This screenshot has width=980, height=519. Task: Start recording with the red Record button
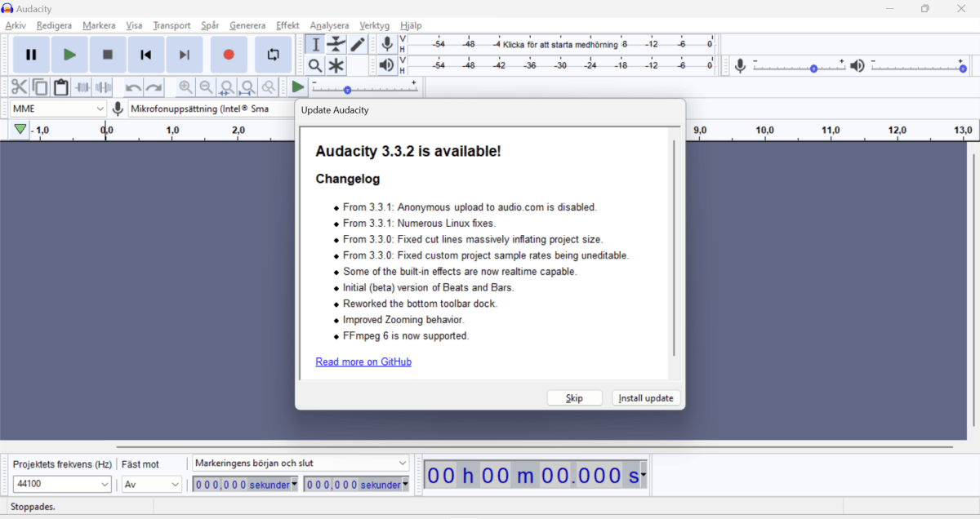pyautogui.click(x=229, y=55)
